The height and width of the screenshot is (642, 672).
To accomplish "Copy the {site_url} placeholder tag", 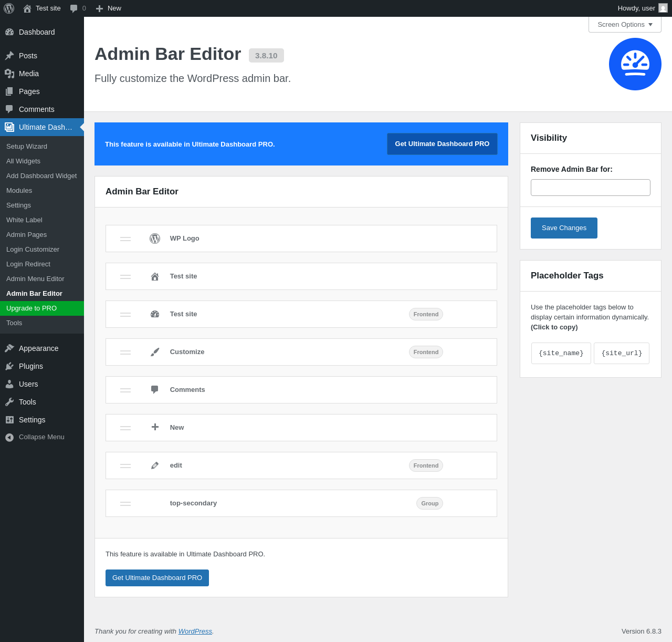I will coord(622,353).
